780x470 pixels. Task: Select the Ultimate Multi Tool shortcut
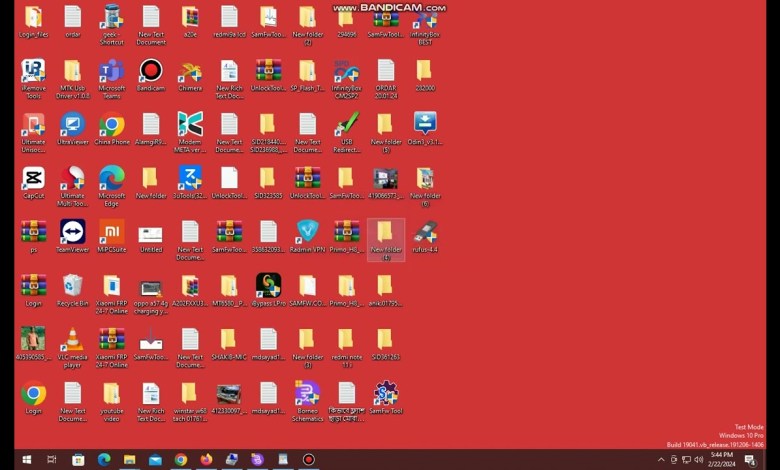coord(73,186)
